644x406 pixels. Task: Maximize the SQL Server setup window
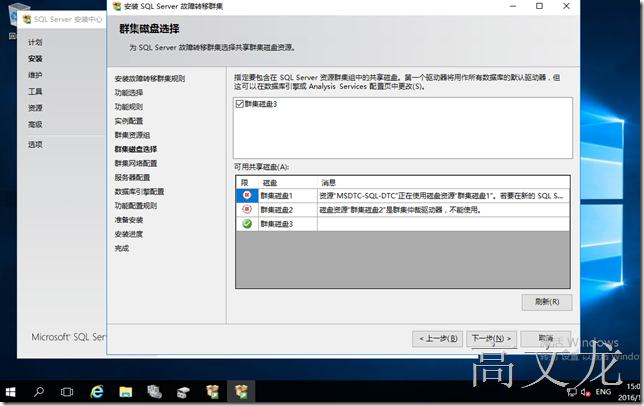(x=539, y=6)
